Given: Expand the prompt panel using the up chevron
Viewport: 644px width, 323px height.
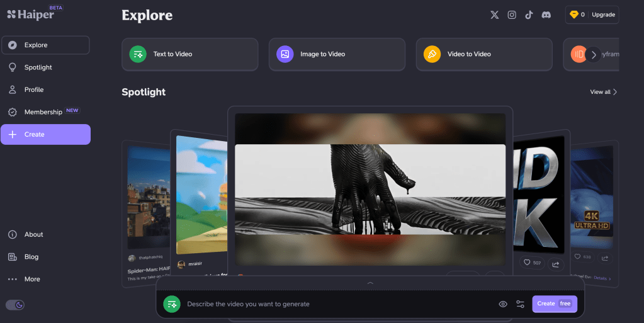Looking at the screenshot, I should pyautogui.click(x=370, y=283).
